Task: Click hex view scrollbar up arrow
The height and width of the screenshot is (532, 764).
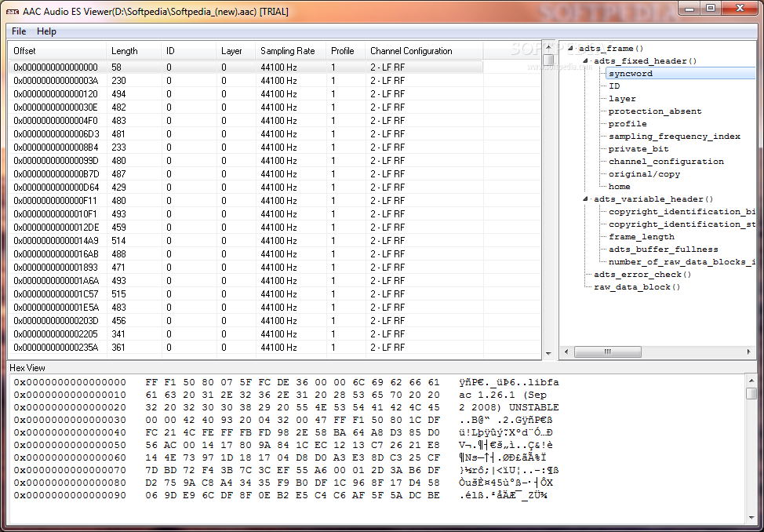Action: (751, 381)
